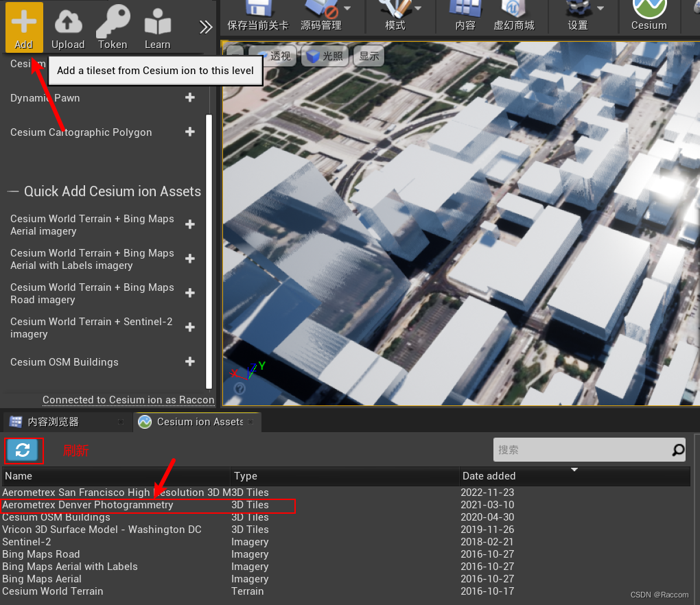The width and height of the screenshot is (700, 605).
Task: Sort assets by Date added column
Action: click(x=575, y=476)
